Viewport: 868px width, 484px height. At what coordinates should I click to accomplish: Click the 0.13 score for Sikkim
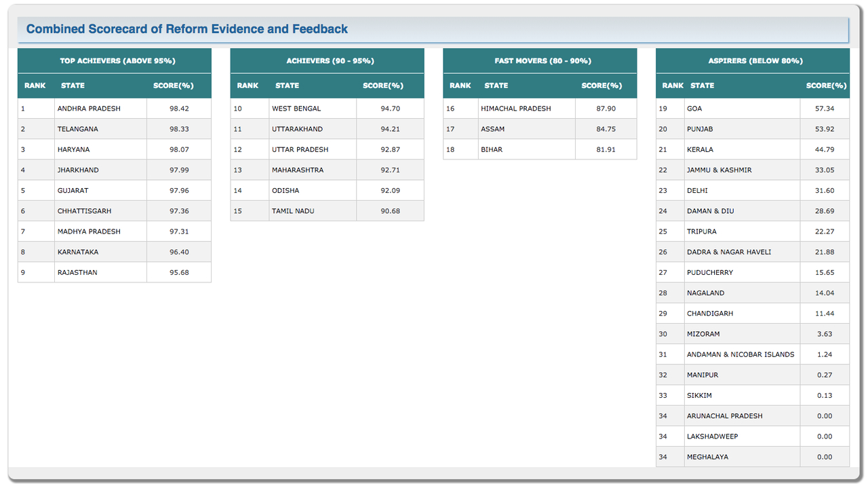point(825,395)
